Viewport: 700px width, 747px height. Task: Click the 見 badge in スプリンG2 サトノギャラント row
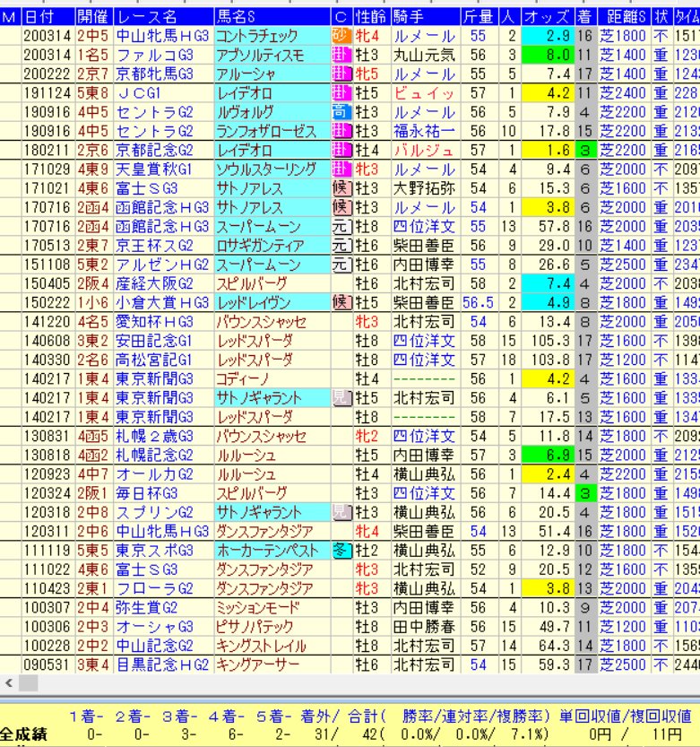(x=341, y=512)
